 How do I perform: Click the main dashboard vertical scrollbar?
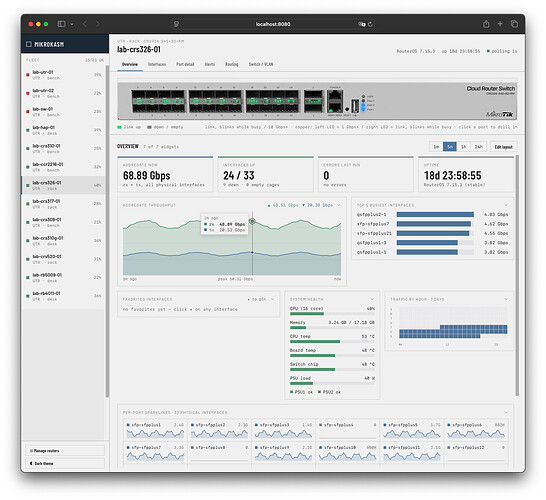pos(517,276)
